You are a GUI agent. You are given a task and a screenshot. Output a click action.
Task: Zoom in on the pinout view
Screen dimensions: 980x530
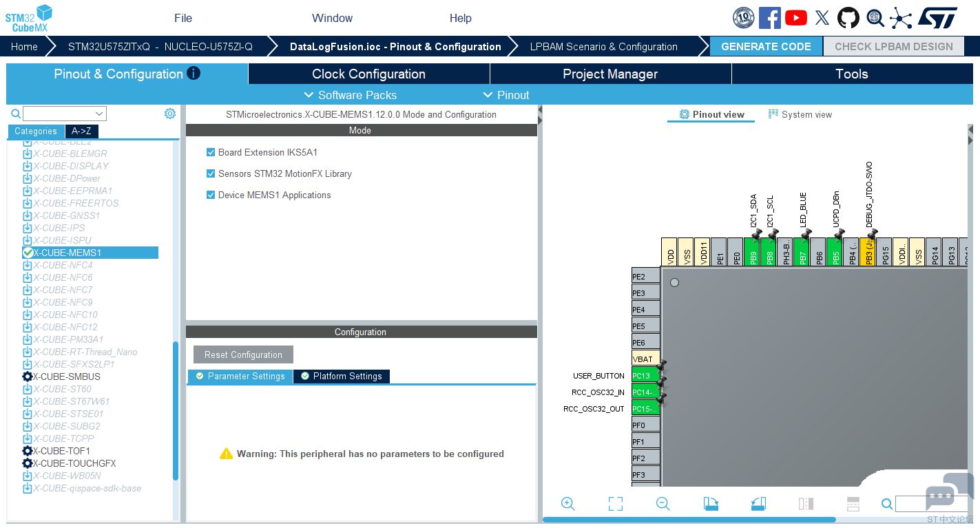click(x=568, y=504)
